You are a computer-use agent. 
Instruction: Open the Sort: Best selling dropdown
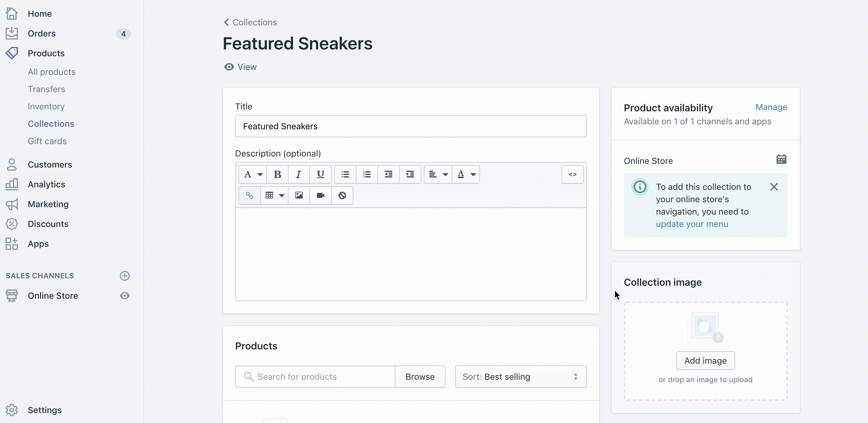tap(520, 376)
